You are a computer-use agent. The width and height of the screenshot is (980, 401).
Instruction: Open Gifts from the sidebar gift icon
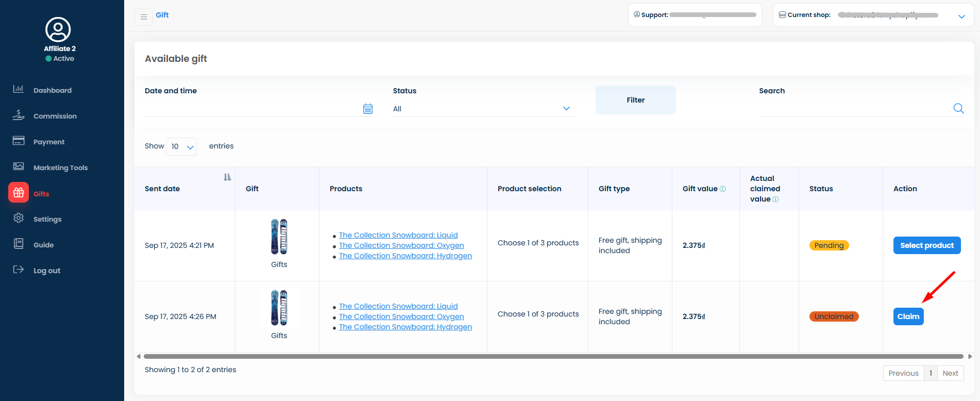tap(19, 193)
